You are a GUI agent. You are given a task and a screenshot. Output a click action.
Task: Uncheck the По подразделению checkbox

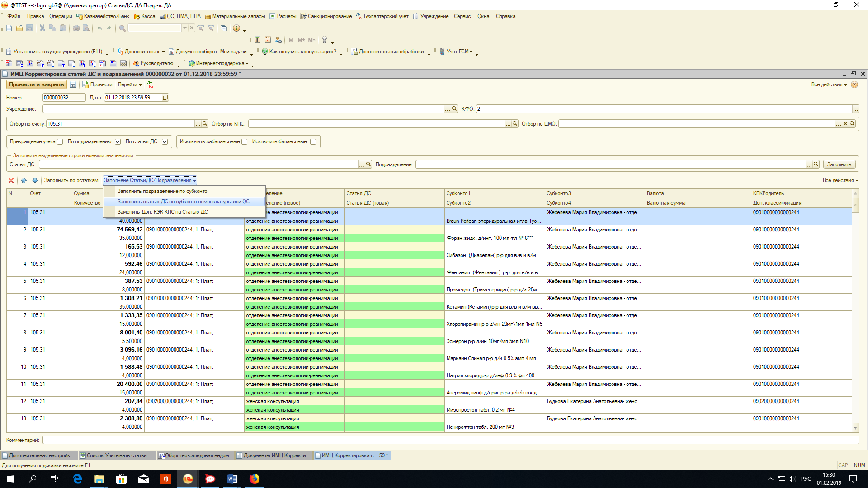118,142
